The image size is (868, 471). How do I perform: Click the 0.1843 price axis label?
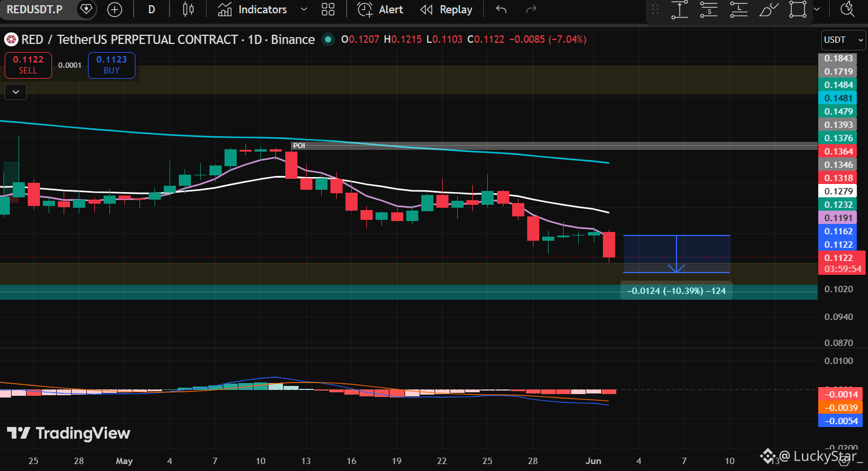pos(838,58)
